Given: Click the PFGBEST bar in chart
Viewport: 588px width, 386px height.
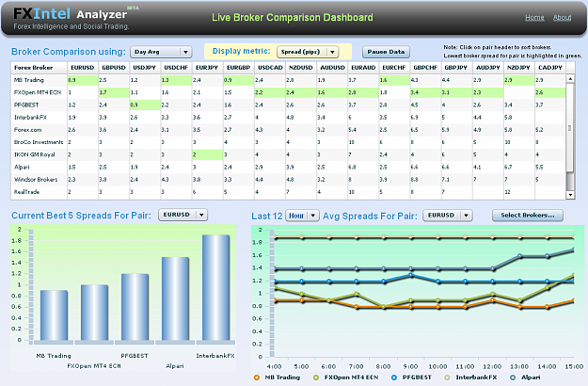Looking at the screenshot, I should click(x=135, y=307).
